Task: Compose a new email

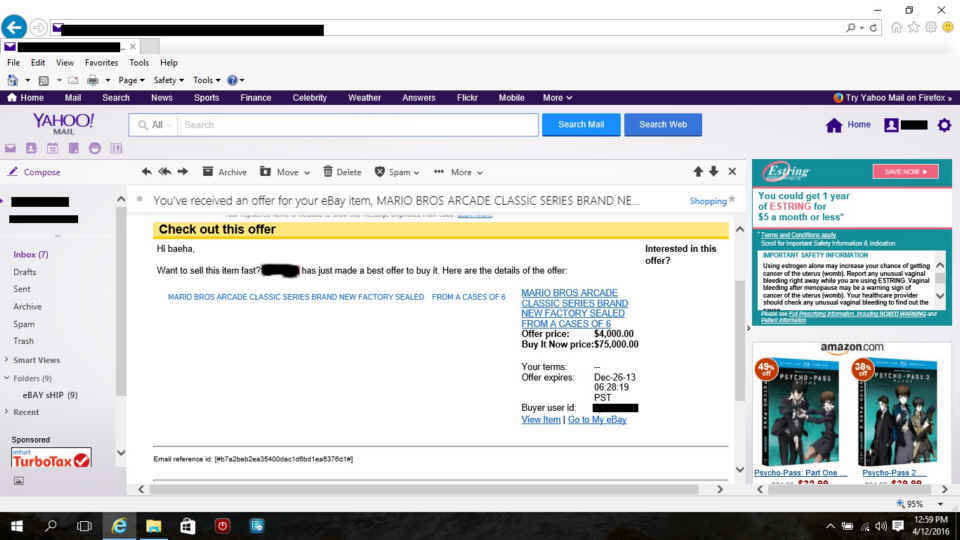Action: pos(34,172)
